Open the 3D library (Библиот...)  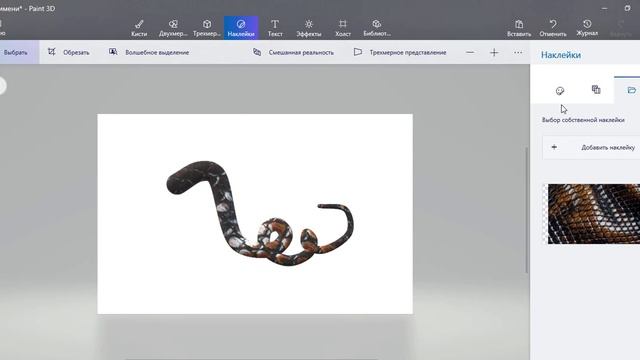[377, 28]
